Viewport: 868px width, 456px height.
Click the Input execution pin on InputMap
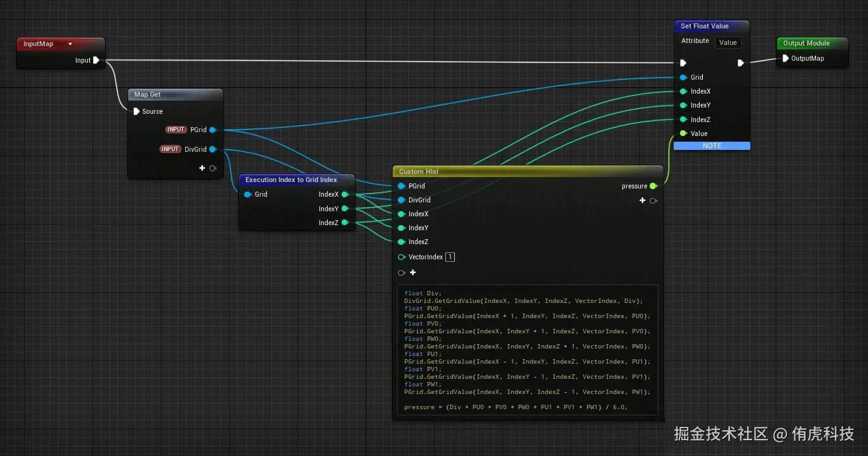click(96, 60)
